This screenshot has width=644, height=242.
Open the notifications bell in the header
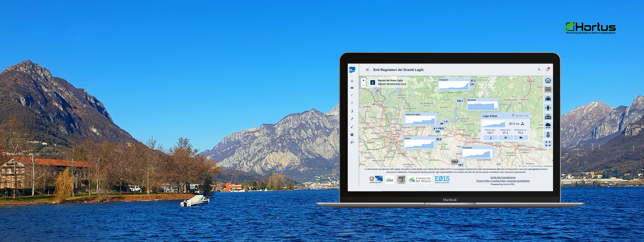click(547, 70)
